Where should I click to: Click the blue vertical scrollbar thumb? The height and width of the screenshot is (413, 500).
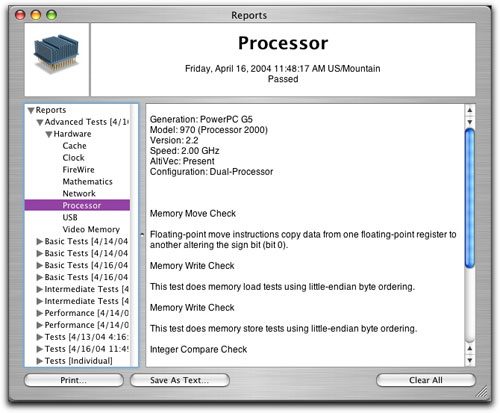coord(470,198)
